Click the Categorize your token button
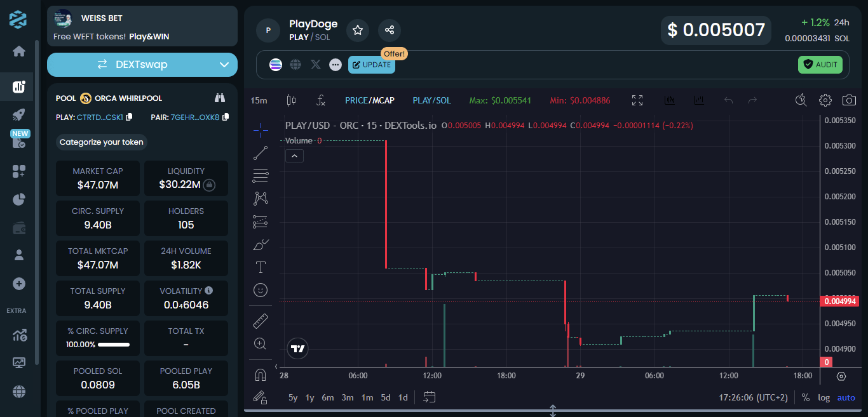 tap(102, 142)
